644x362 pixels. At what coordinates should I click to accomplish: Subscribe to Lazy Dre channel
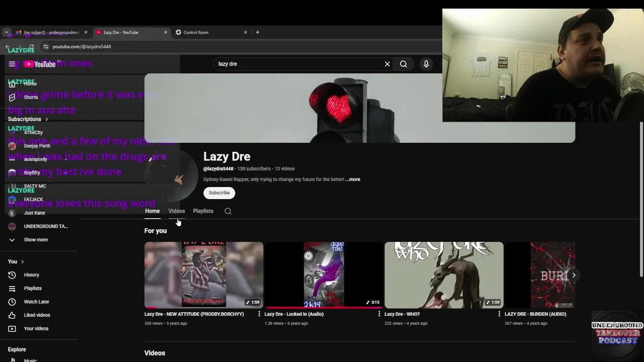pos(219,193)
